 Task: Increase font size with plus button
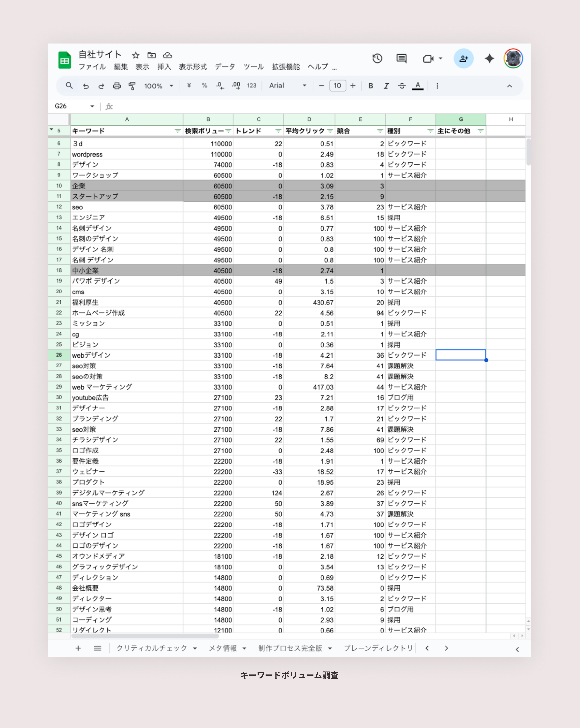(x=353, y=86)
